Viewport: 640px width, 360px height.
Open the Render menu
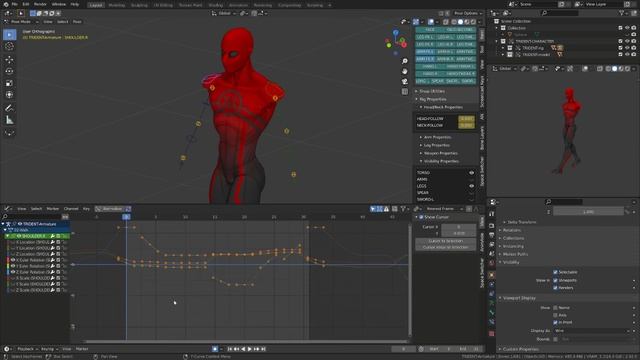(x=40, y=4)
